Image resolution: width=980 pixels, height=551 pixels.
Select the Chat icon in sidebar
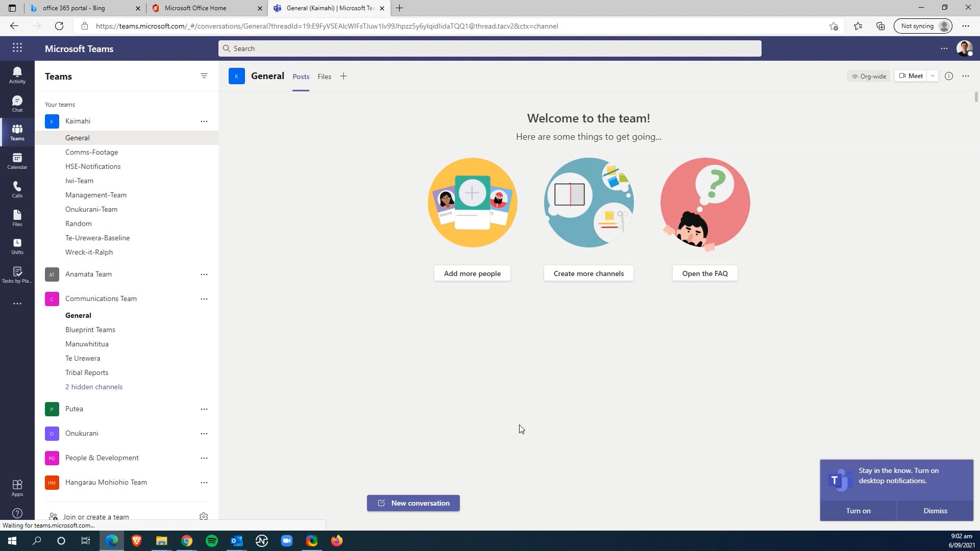(x=17, y=104)
